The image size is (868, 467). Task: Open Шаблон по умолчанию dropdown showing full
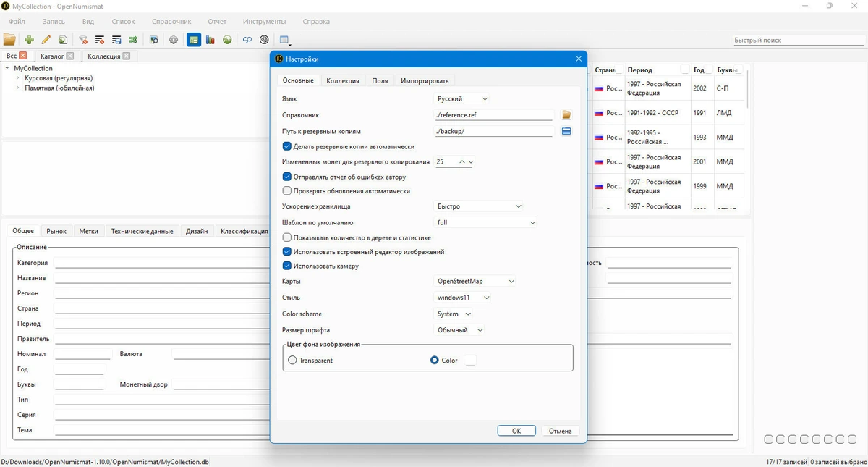tap(486, 222)
